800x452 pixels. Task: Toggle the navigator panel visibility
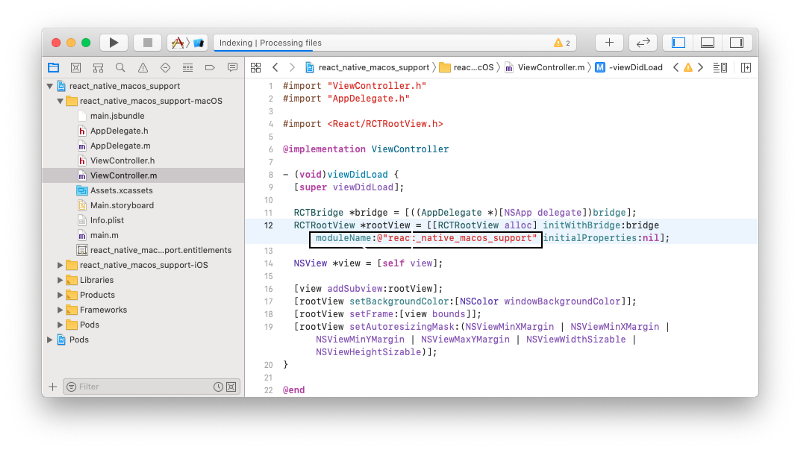click(x=678, y=43)
